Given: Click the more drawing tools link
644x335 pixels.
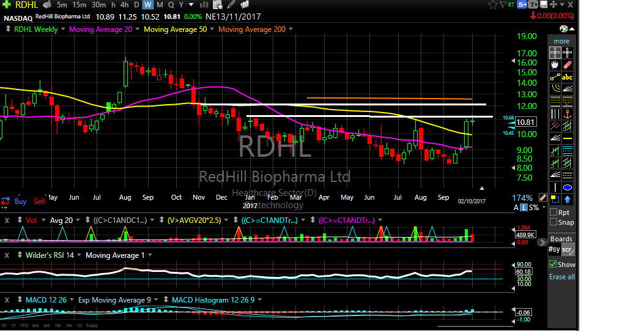Looking at the screenshot, I should [x=561, y=41].
